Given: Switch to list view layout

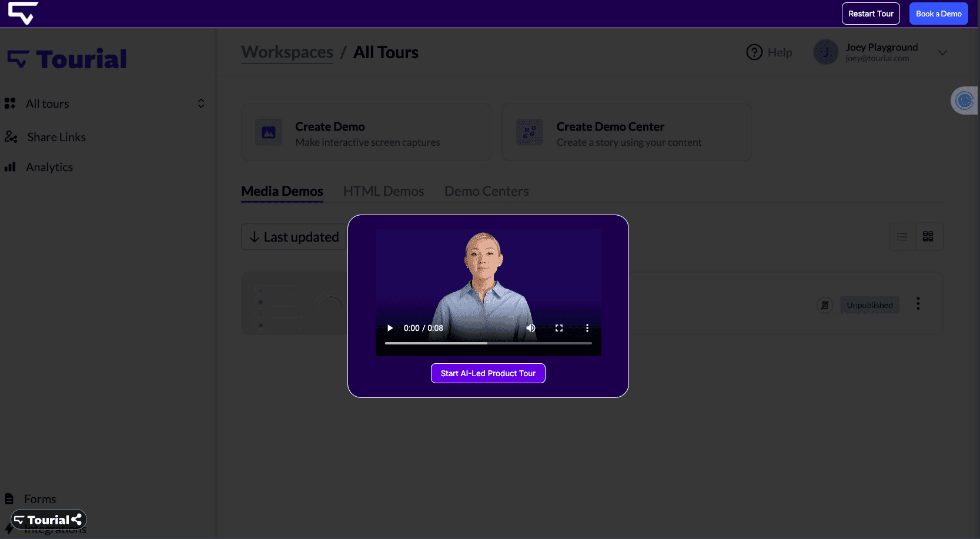Looking at the screenshot, I should [x=902, y=236].
